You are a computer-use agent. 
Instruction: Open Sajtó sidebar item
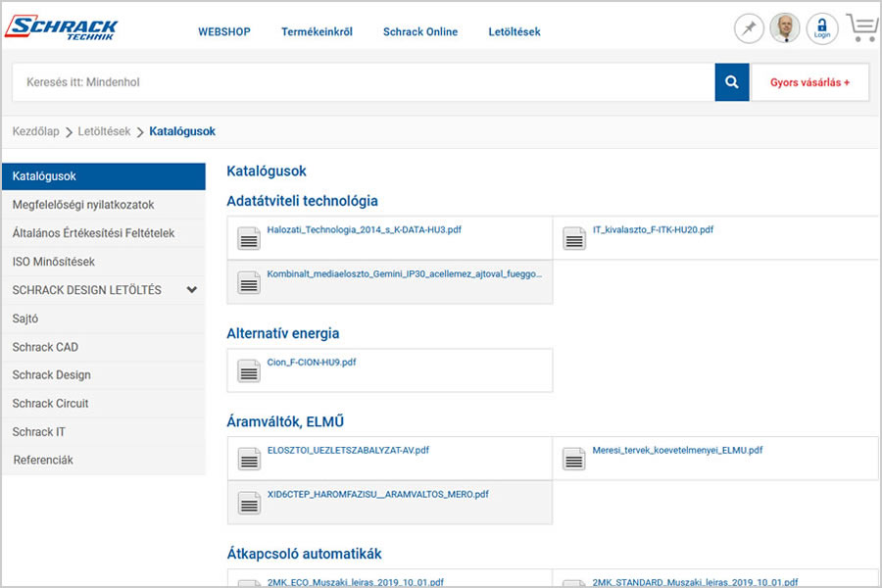click(x=104, y=318)
